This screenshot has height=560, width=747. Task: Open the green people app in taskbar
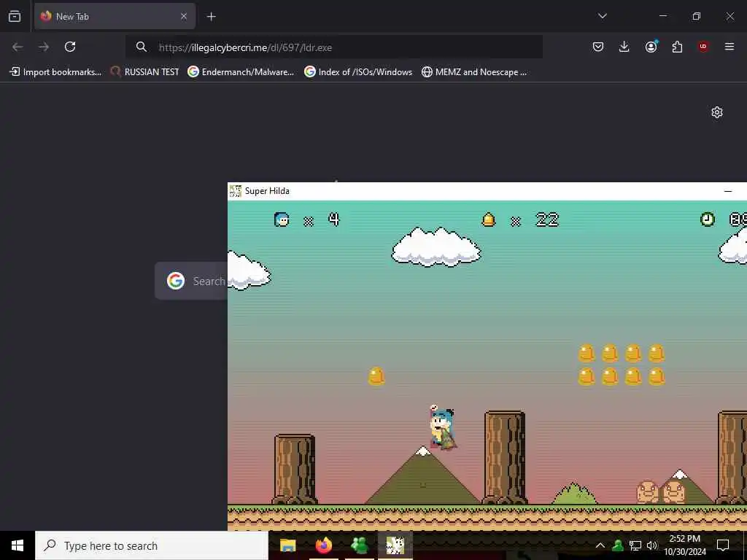pos(359,545)
